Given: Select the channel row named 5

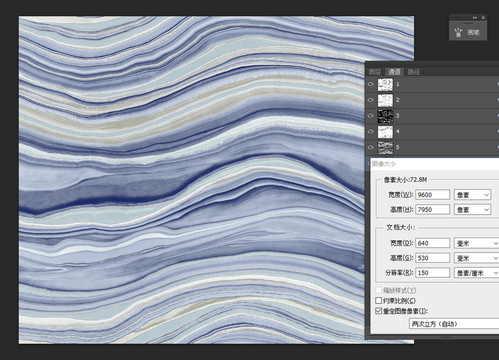Looking at the screenshot, I should point(432,147).
